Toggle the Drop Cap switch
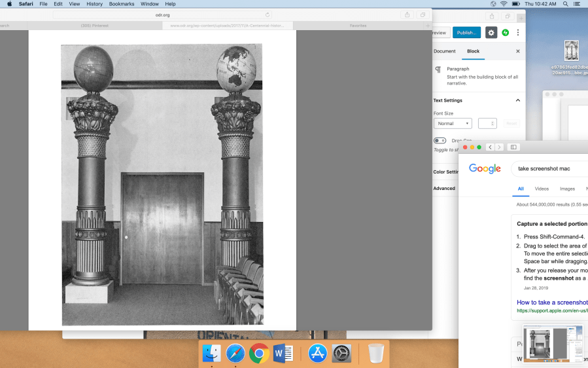The width and height of the screenshot is (588, 368). coord(440,141)
